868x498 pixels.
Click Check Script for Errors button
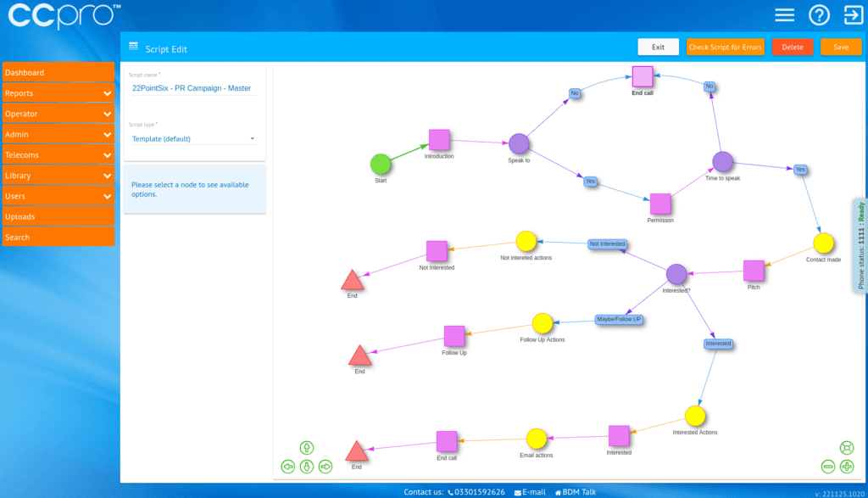pyautogui.click(x=726, y=48)
